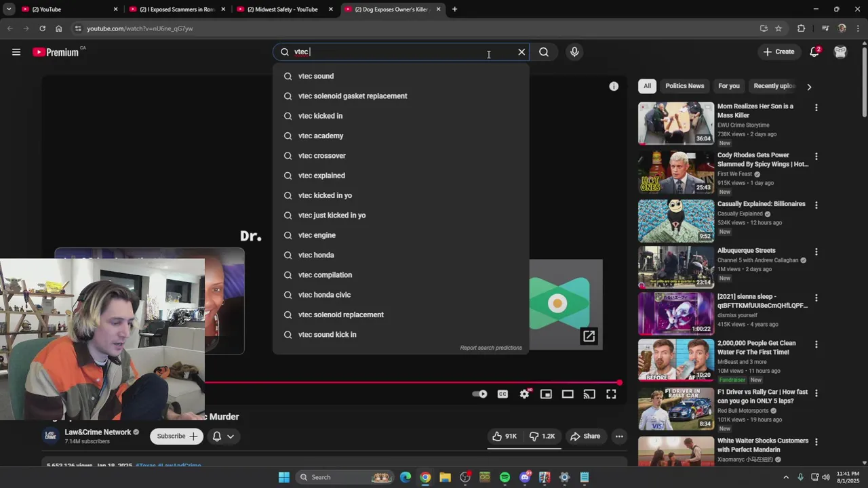
Task: Subscribe to Law&Crime Network
Action: [177, 436]
